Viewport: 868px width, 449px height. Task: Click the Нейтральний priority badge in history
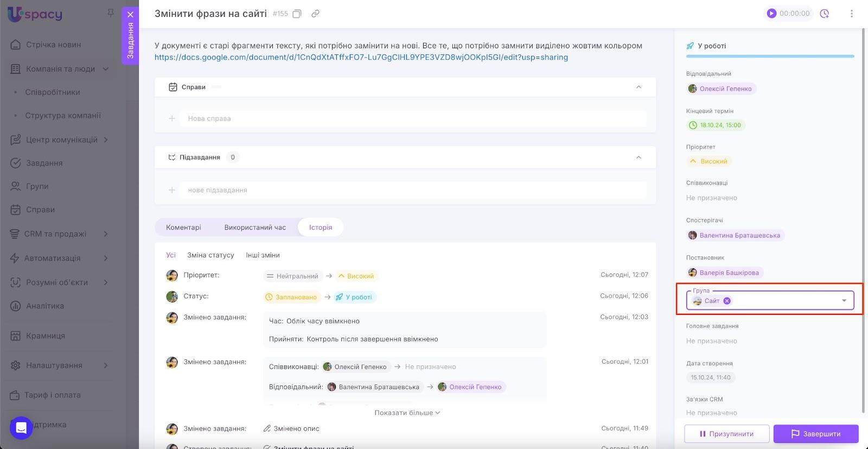[293, 276]
